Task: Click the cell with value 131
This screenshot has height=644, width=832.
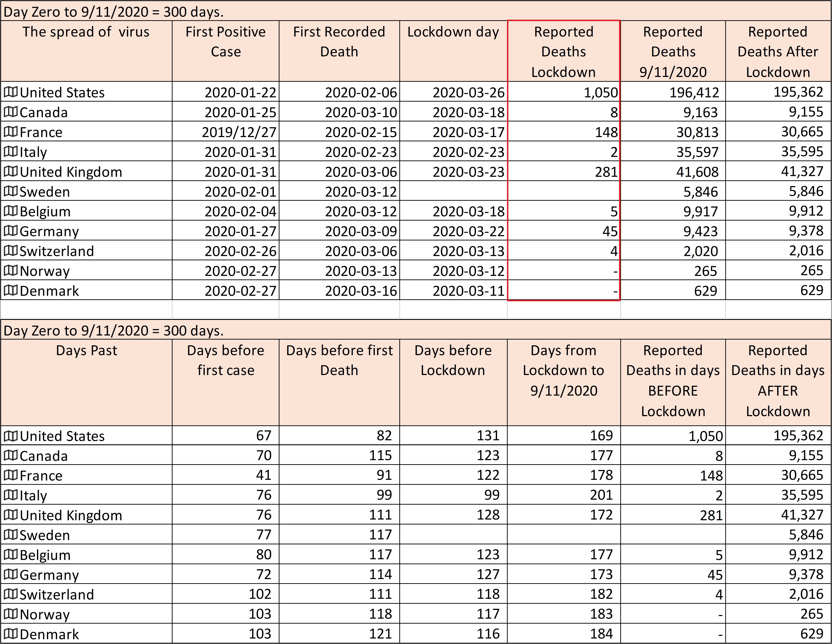Action: [453, 435]
